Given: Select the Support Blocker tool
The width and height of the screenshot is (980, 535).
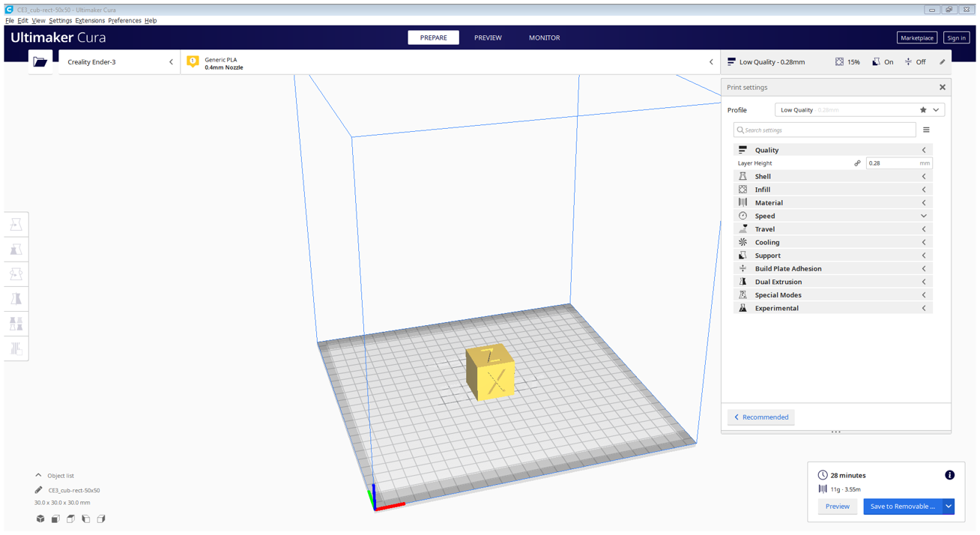Looking at the screenshot, I should pos(16,348).
